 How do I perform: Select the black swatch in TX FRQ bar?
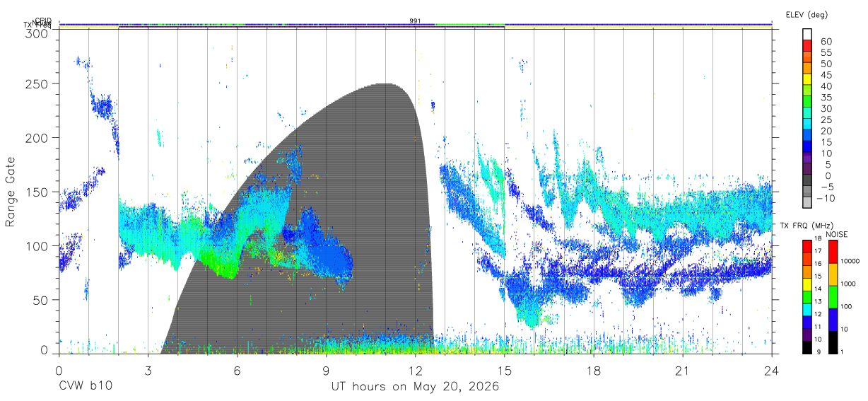coord(807,347)
